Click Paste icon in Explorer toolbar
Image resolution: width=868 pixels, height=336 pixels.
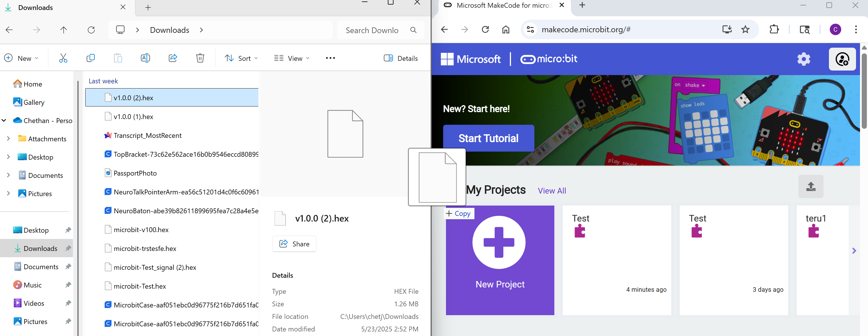coord(118,58)
